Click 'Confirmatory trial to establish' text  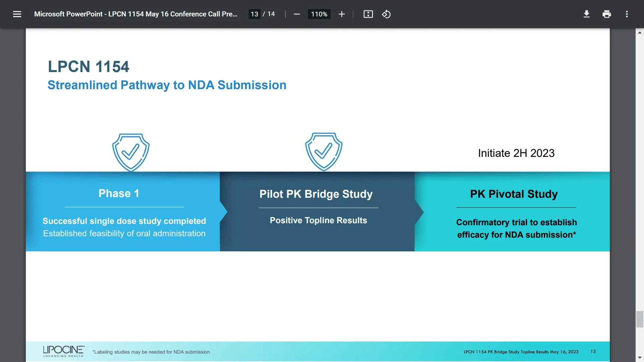pos(516,222)
